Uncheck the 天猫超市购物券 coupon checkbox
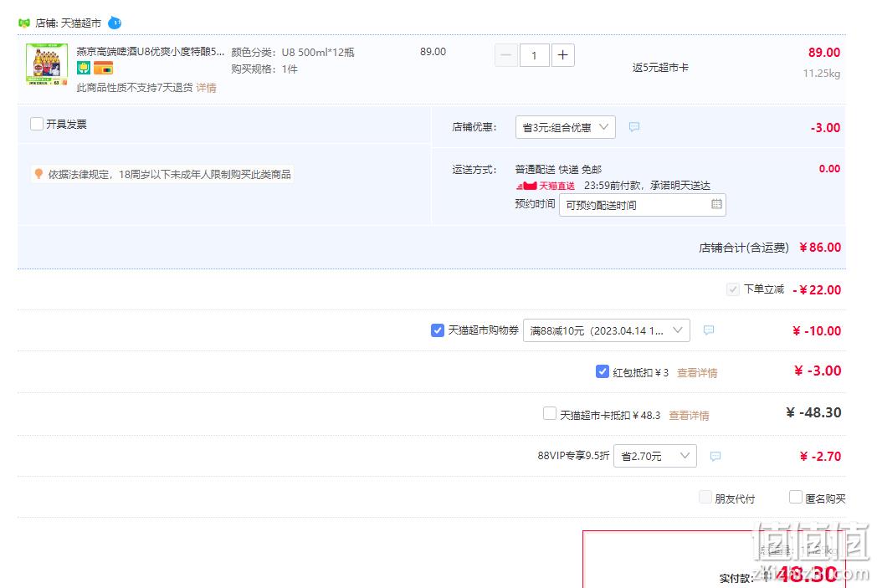 pos(438,330)
